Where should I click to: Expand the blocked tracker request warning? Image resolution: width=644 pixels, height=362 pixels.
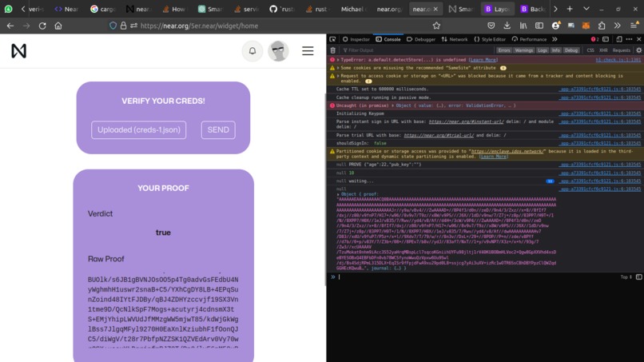338,76
